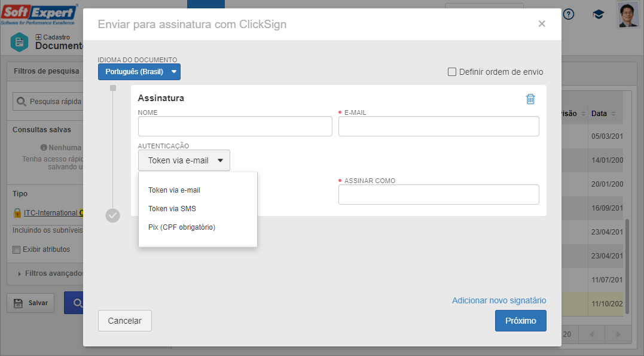Click the Documento module hexagon icon
This screenshot has height=356, width=644.
pyautogui.click(x=19, y=42)
